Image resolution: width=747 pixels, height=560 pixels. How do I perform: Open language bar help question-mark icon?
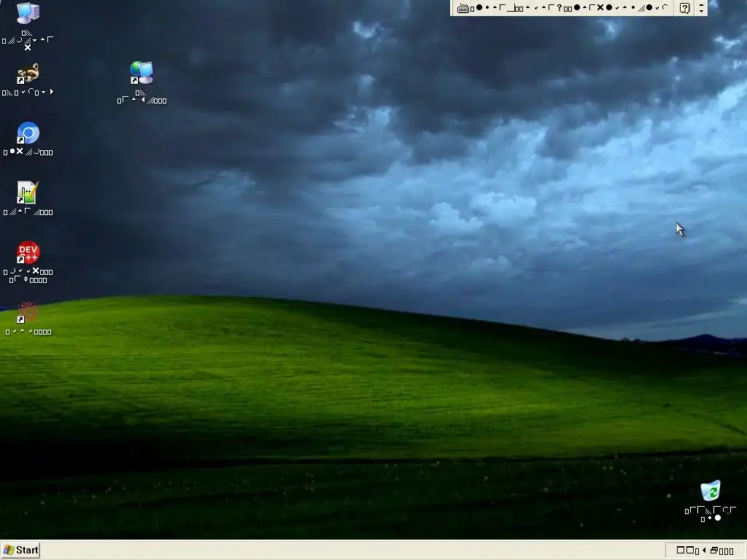[x=684, y=8]
